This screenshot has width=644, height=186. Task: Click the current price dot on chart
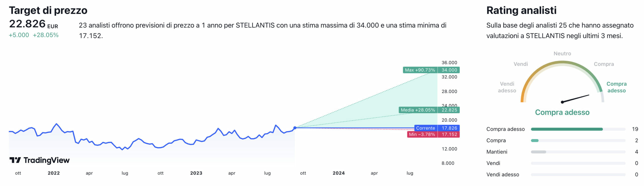[295, 128]
